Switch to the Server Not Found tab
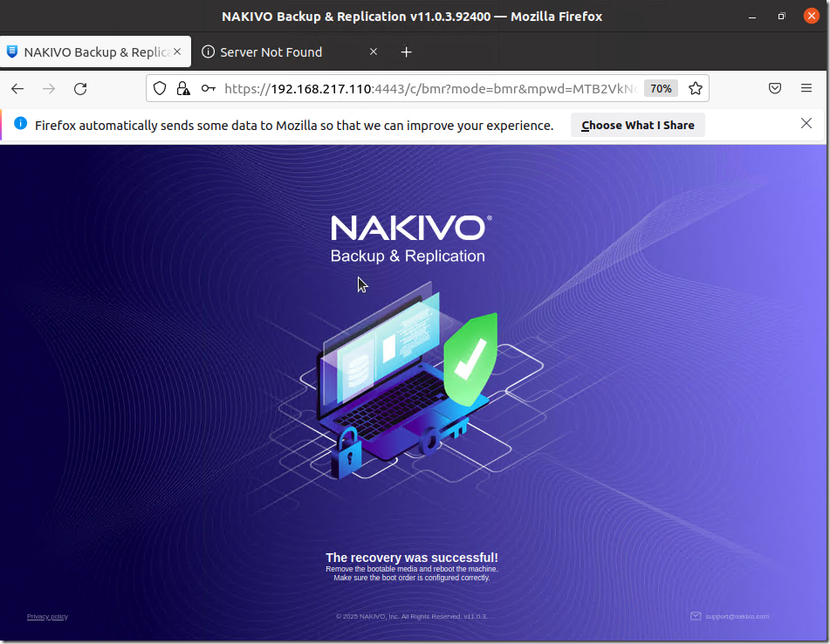 pyautogui.click(x=290, y=51)
